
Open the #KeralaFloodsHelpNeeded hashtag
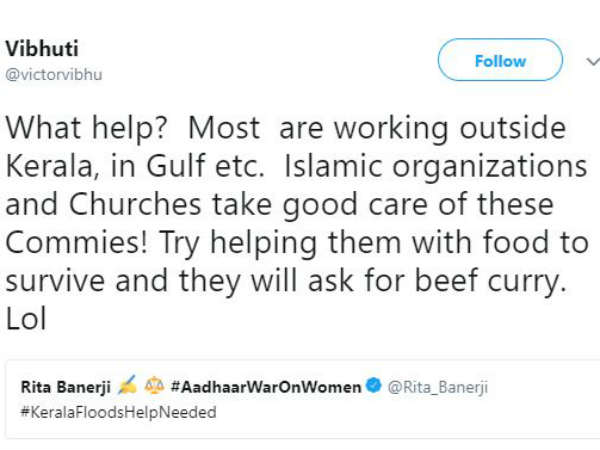pos(119,412)
